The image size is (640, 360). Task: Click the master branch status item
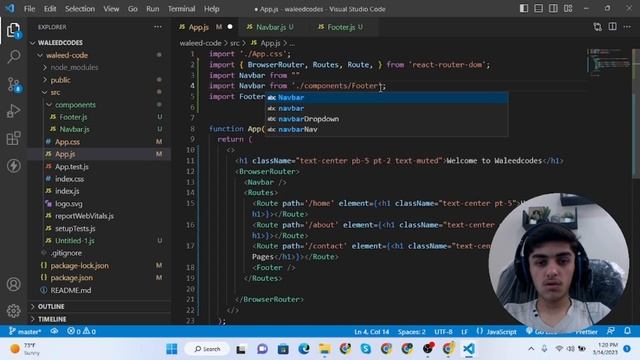point(25,331)
